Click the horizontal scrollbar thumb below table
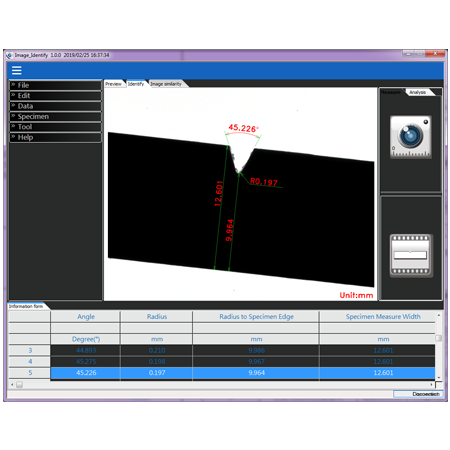The height and width of the screenshot is (450, 450). tap(20, 385)
